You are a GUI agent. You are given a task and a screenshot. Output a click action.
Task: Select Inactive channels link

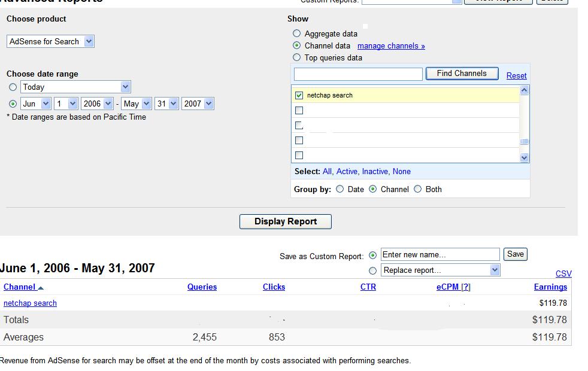(375, 171)
